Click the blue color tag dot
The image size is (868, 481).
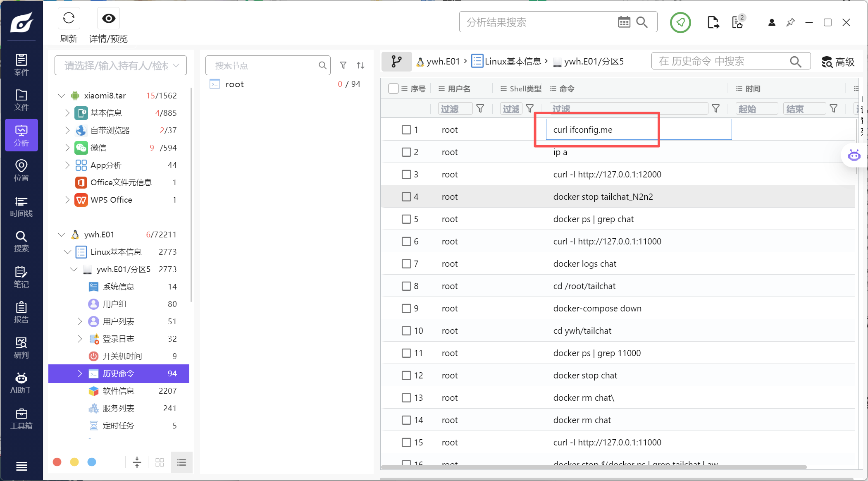click(92, 462)
